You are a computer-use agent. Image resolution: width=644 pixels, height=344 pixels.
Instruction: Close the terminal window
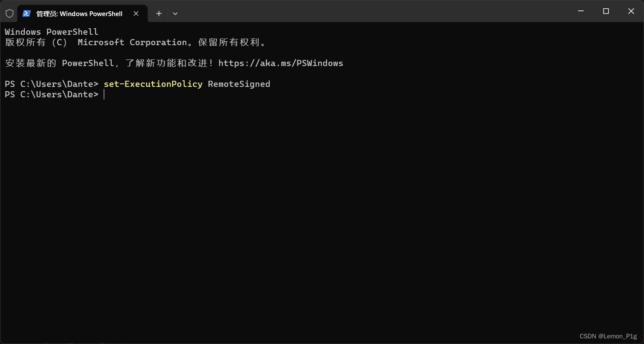[x=631, y=11]
